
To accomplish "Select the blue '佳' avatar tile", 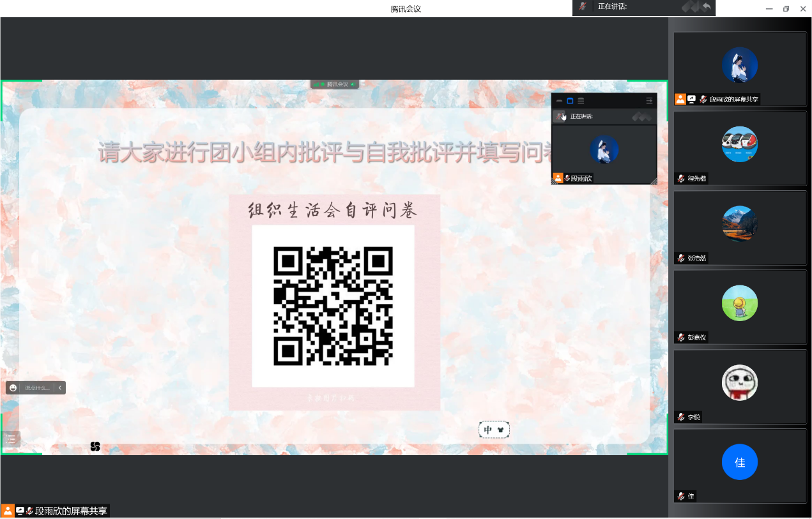I will (740, 462).
